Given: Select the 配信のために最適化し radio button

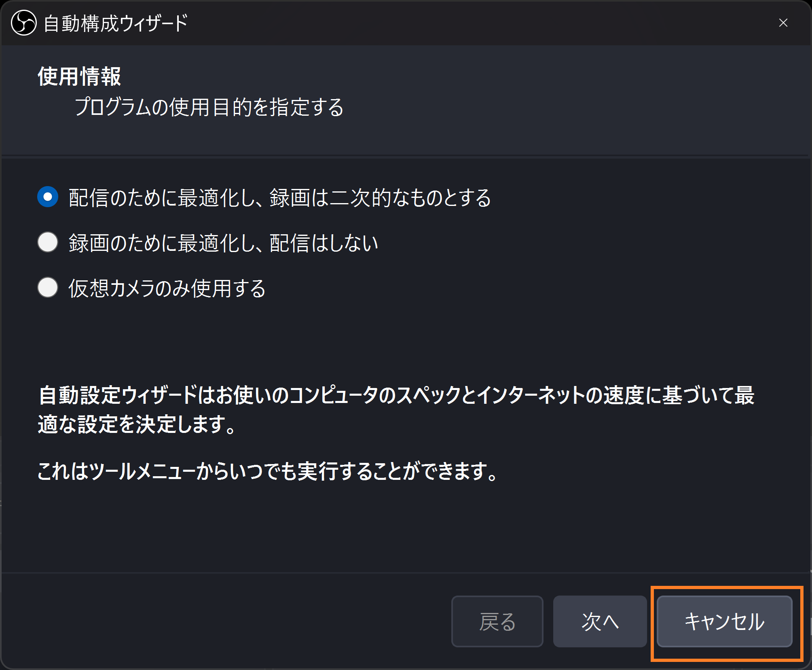Looking at the screenshot, I should point(48,197).
